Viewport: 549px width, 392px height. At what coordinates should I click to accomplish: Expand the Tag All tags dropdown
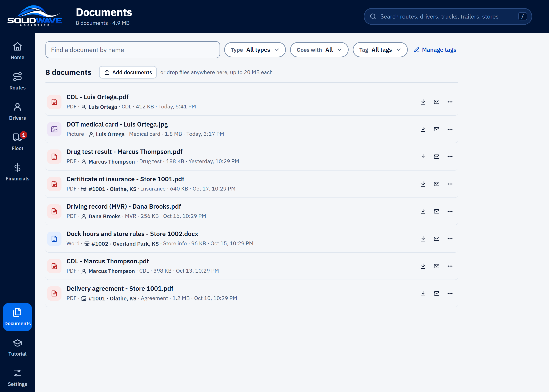380,50
